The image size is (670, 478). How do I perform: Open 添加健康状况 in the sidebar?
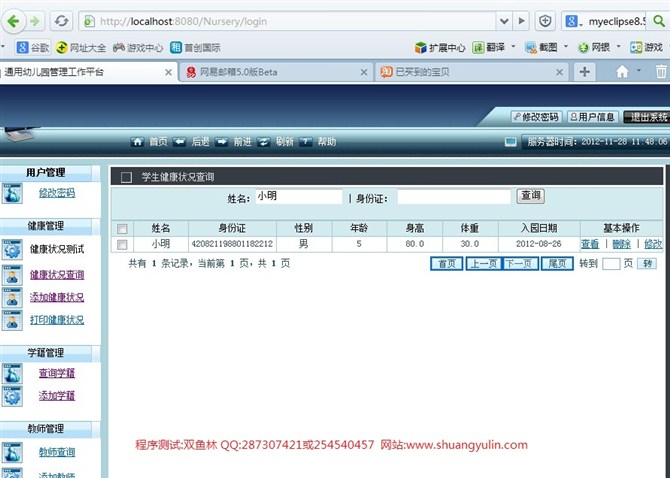point(57,297)
